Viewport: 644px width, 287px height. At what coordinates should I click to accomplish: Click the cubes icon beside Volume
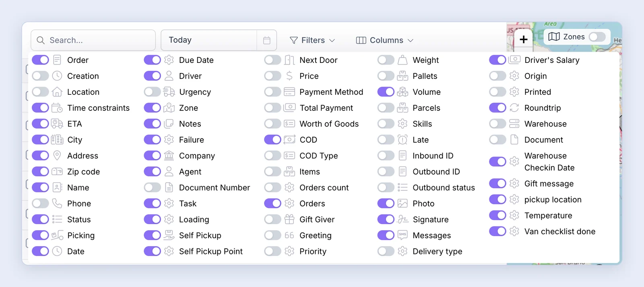402,92
